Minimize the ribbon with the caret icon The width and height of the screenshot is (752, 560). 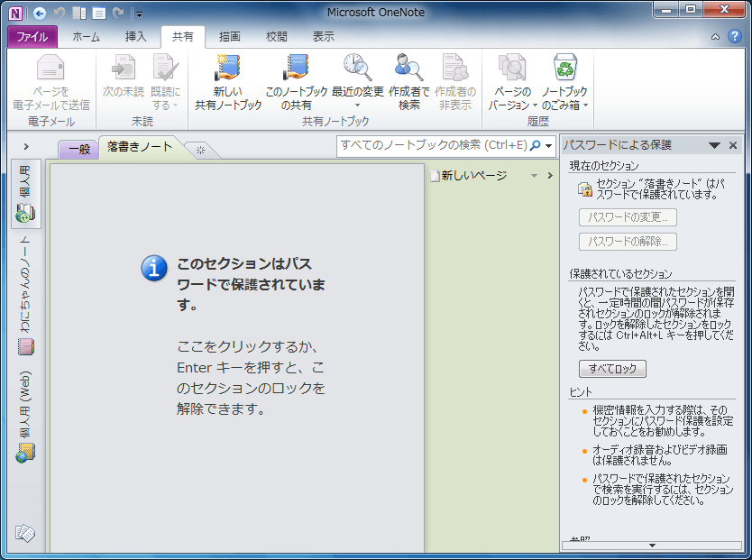[715, 37]
